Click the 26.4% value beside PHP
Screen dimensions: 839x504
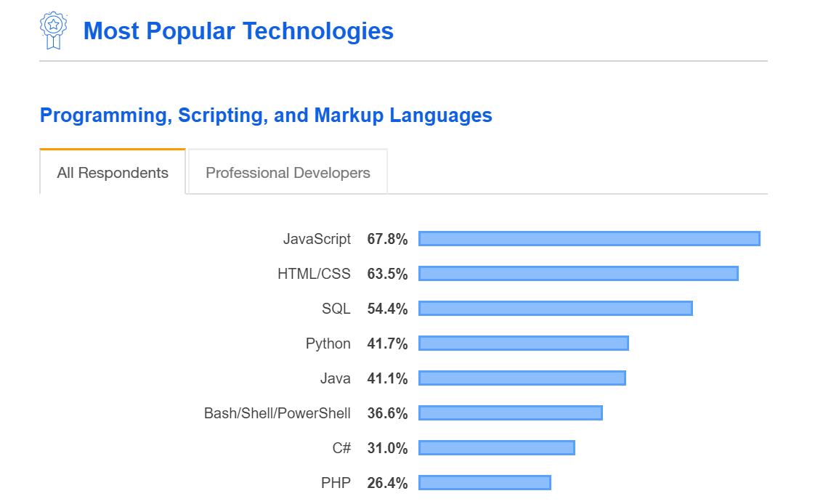point(387,483)
